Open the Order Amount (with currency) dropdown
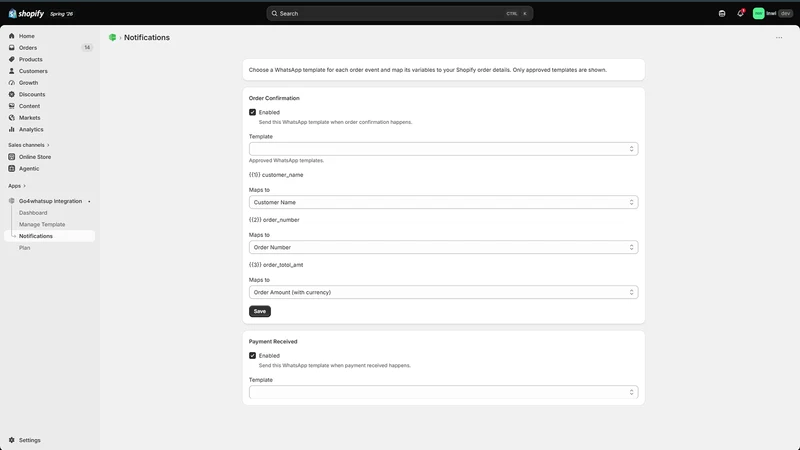Screen dimensions: 800x450 point(443,292)
